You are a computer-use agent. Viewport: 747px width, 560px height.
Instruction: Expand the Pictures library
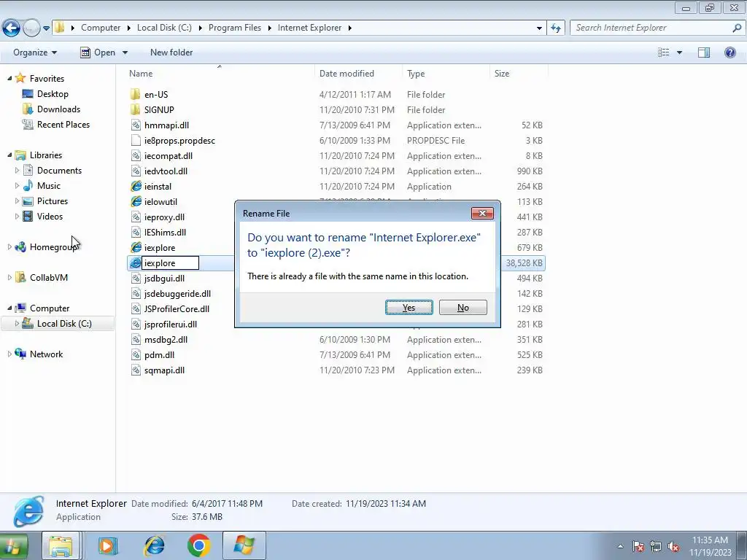[17, 201]
